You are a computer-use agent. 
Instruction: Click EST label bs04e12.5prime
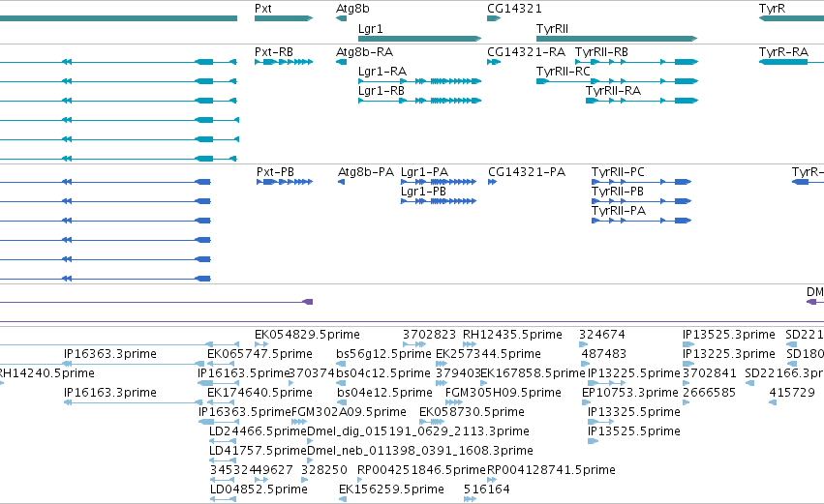[x=384, y=393]
